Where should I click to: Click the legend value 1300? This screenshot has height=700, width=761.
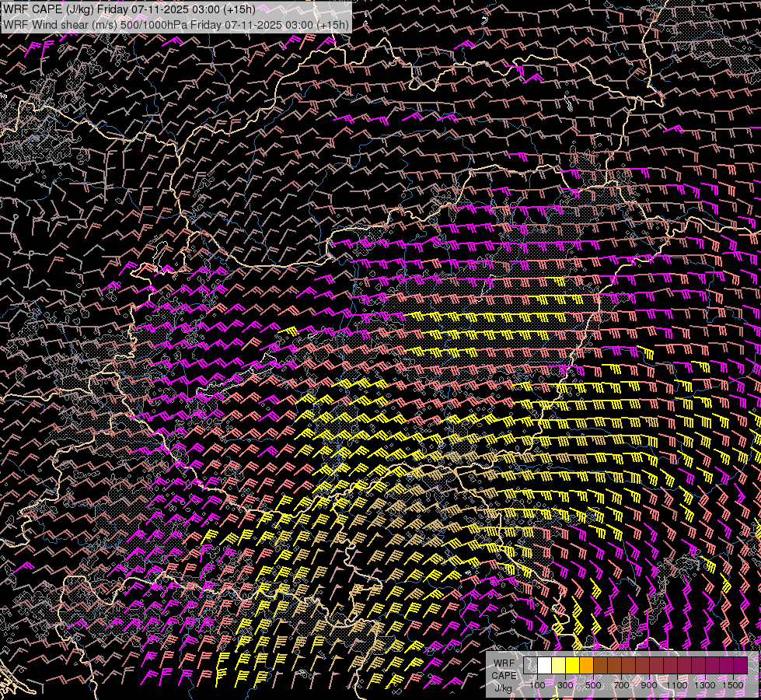705,685
